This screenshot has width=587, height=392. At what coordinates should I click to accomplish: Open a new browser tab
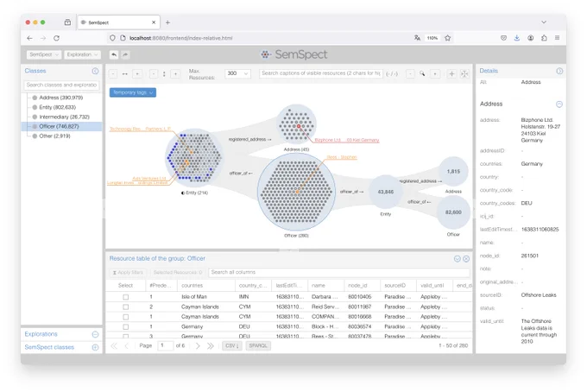(167, 22)
